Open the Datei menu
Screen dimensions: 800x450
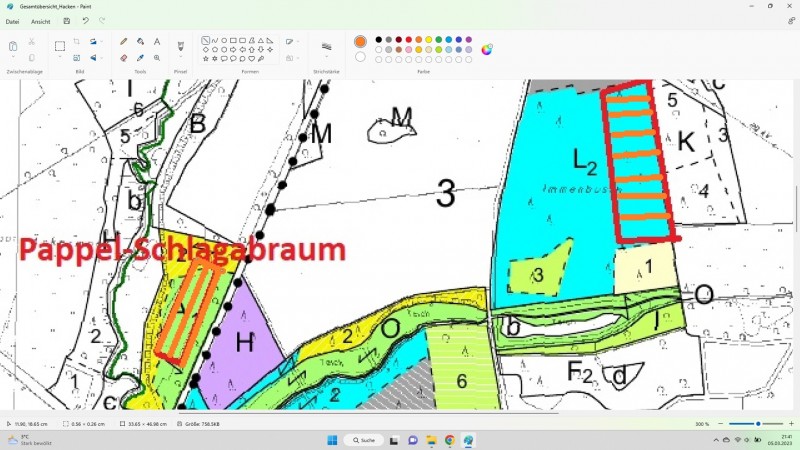12,21
